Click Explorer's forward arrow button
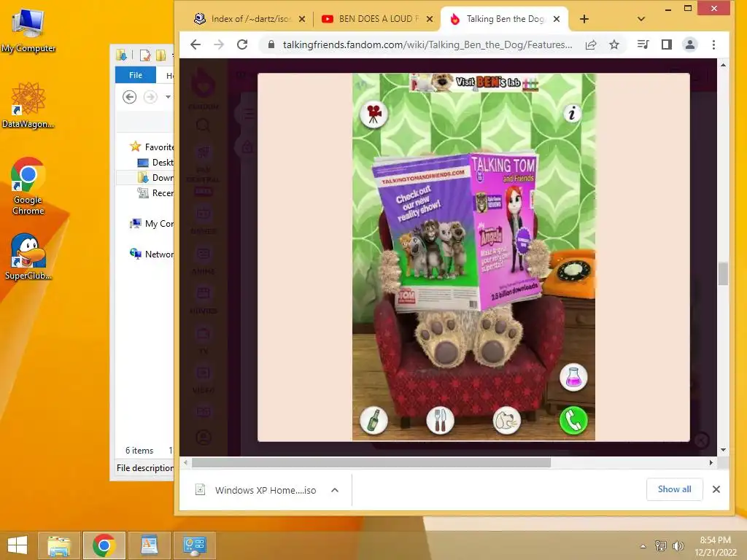 point(150,97)
